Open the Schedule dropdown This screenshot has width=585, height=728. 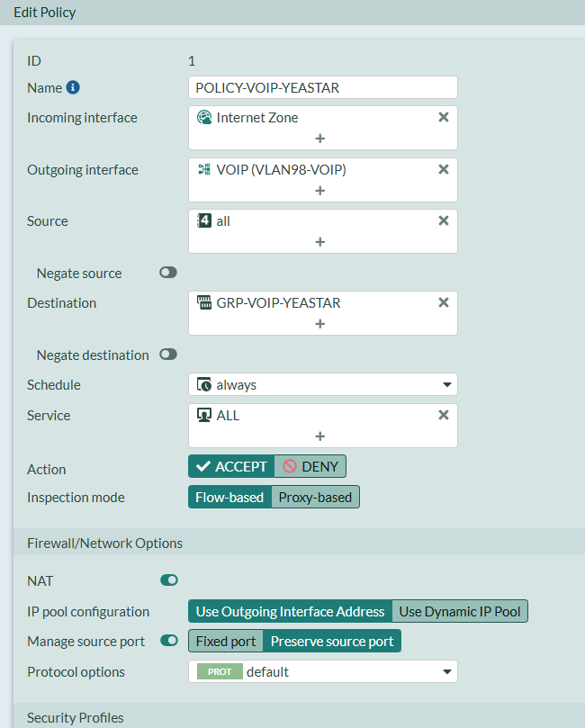322,385
